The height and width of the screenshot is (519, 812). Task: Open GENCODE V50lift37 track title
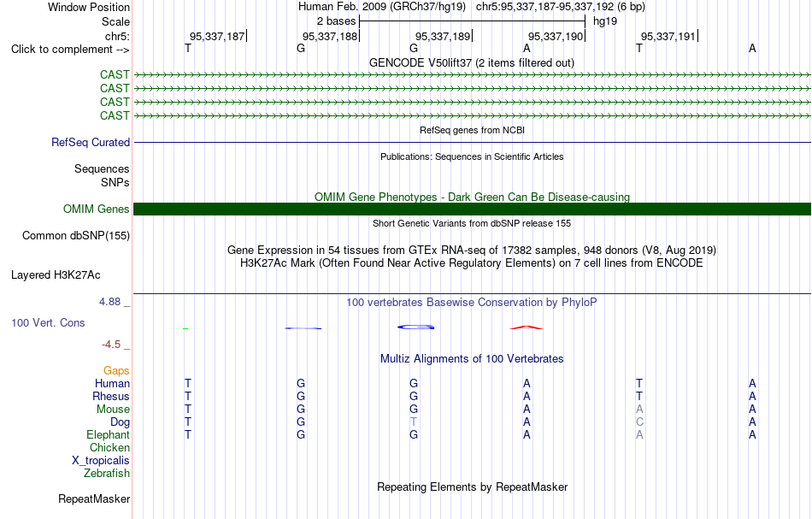click(472, 62)
